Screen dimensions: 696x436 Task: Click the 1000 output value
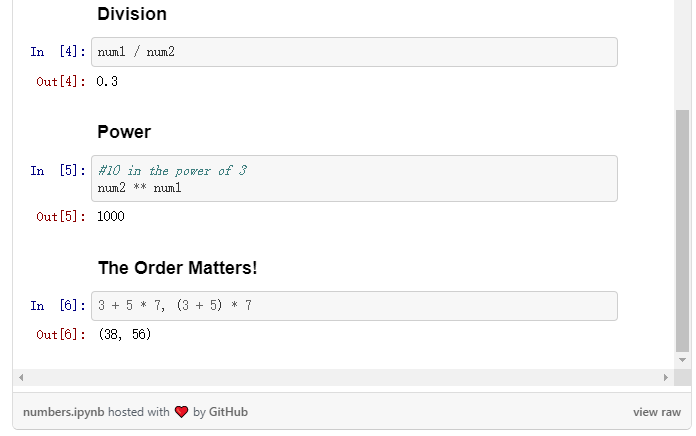pyautogui.click(x=111, y=216)
